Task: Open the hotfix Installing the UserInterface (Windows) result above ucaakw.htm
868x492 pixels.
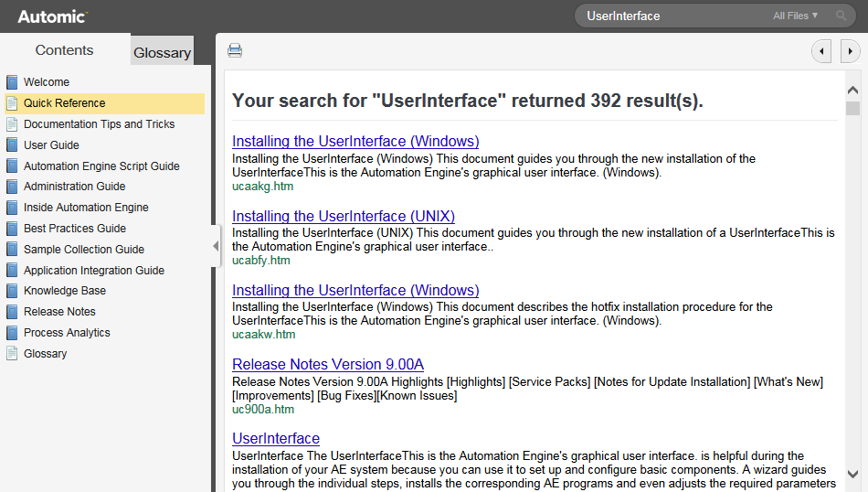Action: coord(355,290)
